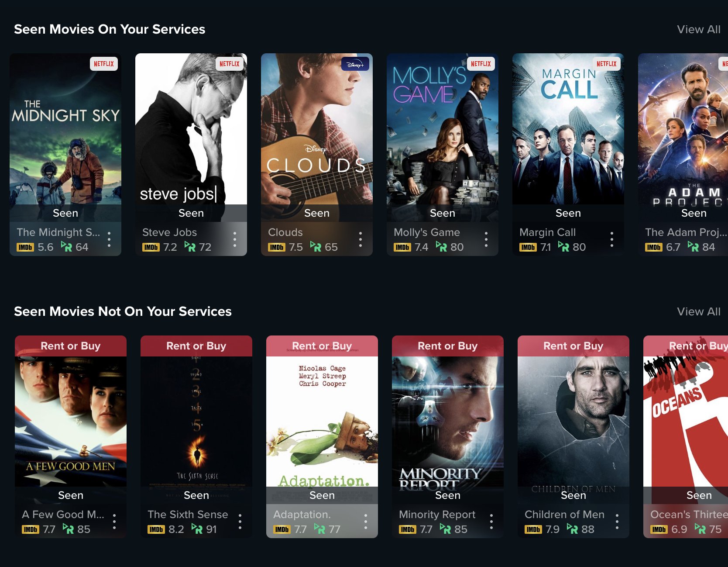The width and height of the screenshot is (728, 567).
Task: Click Rent or Buy on Minority Report
Action: click(448, 346)
